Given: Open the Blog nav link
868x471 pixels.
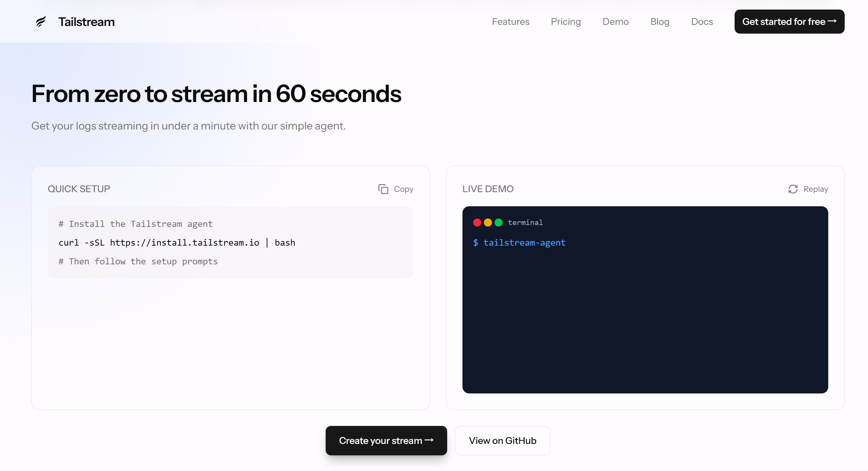Looking at the screenshot, I should (660, 22).
